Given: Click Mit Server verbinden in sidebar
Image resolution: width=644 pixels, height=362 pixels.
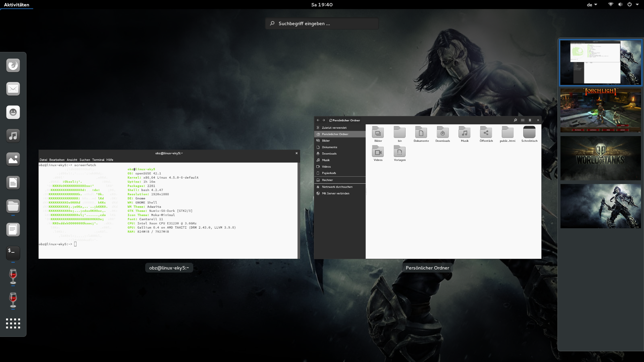Looking at the screenshot, I should tap(335, 193).
